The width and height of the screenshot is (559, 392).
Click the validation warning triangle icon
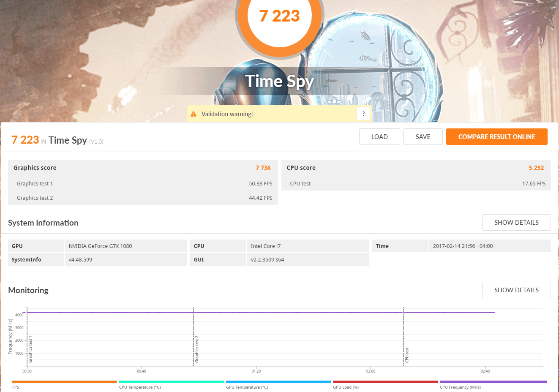194,114
